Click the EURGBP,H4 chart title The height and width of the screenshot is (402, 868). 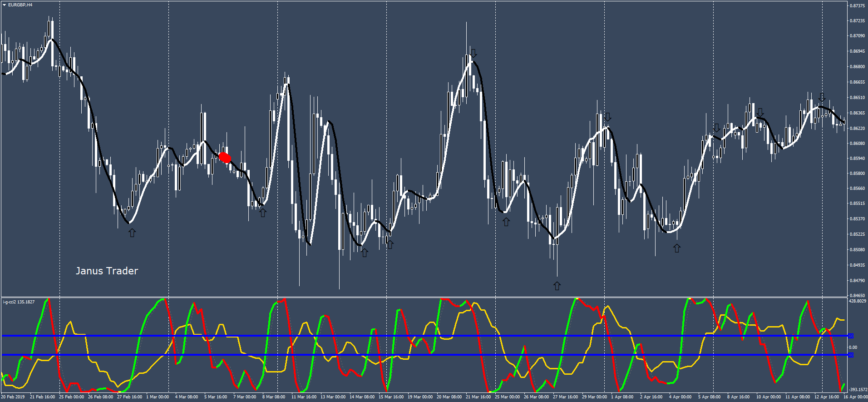[x=20, y=5]
